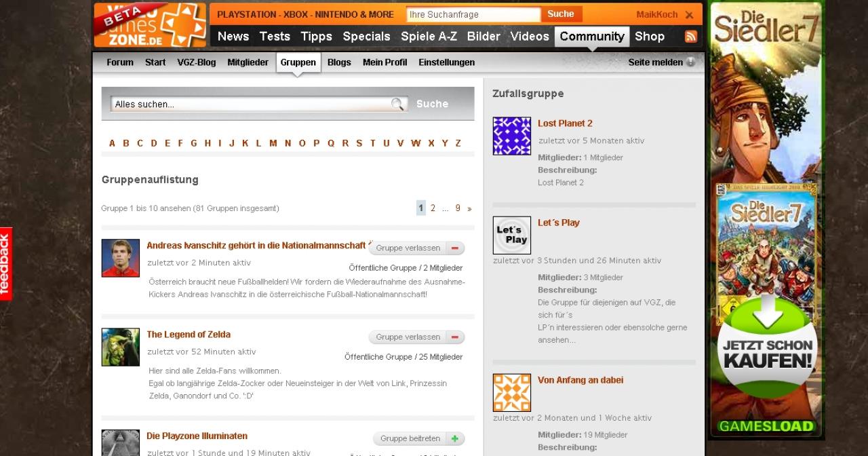Screen dimensions: 868x456
Task: Filter groups by letter G
Action: pos(194,143)
